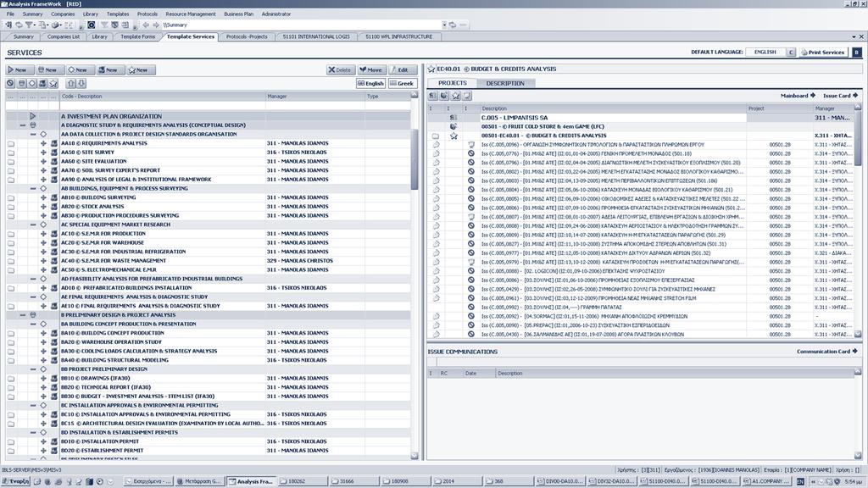This screenshot has height=488, width=868.
Task: Collapse the A DIAGNOSTIC STUDY & REQUIREMENTS ANALYSIS group
Action: (23, 125)
